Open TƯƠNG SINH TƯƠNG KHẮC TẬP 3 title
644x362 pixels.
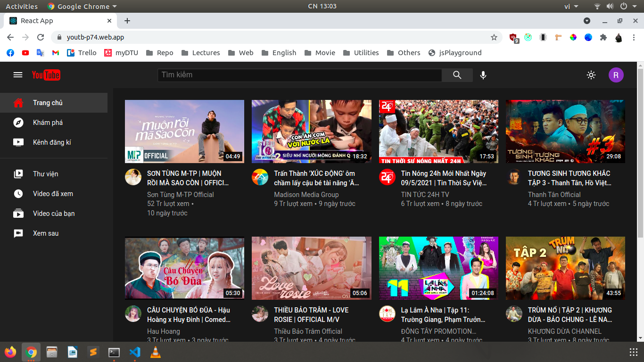pos(569,178)
